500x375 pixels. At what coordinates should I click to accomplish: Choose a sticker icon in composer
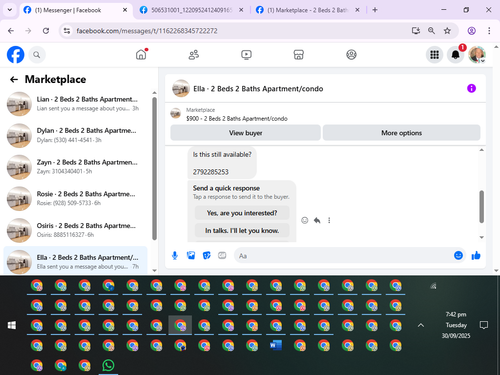[207, 256]
